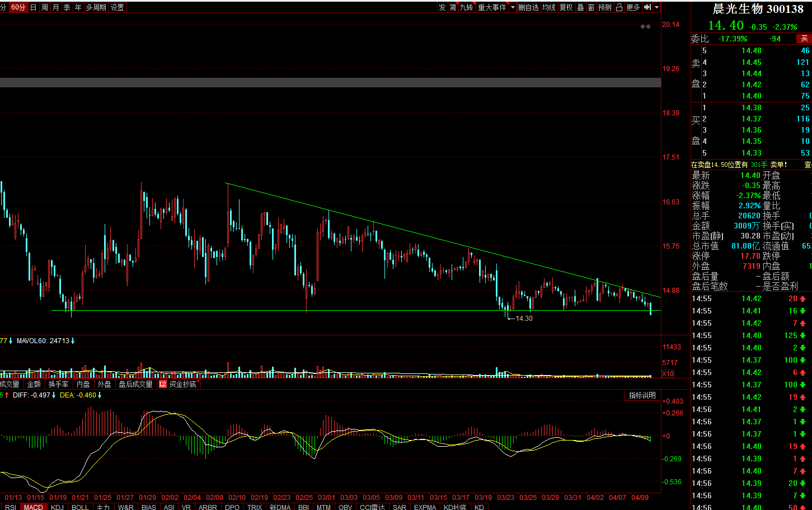Expand the 重大事件 dropdown arrow
This screenshot has height=510, width=812.
pos(513,7)
